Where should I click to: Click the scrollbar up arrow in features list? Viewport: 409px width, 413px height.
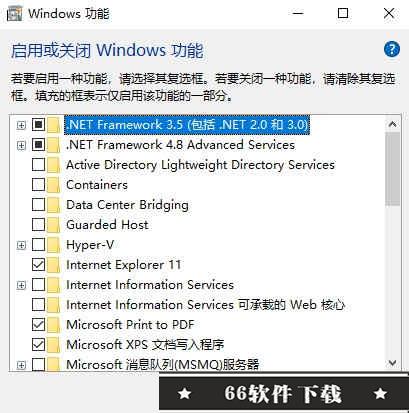(393, 125)
